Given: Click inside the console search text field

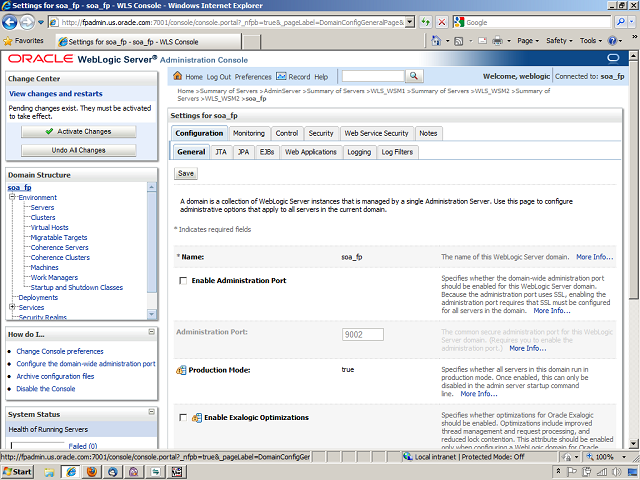Looking at the screenshot, I should (x=372, y=76).
